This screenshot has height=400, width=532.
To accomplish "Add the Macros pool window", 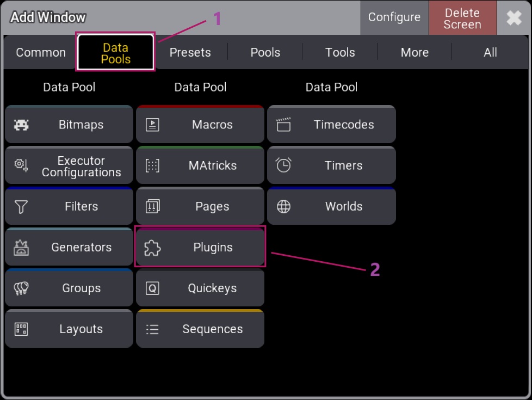I will 200,124.
